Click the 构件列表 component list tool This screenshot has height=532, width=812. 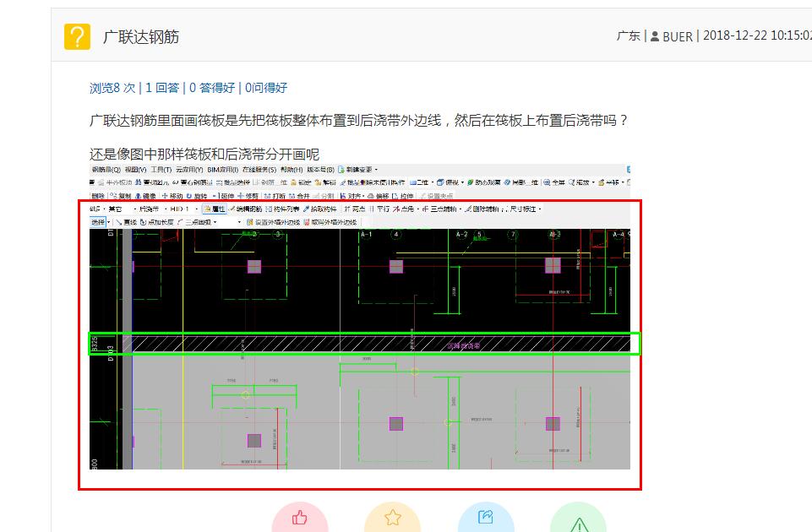(283, 209)
